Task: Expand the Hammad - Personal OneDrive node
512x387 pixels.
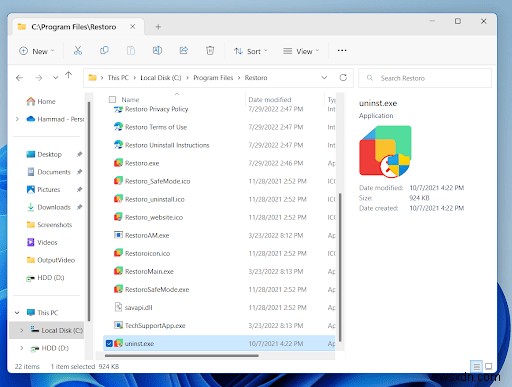Action: point(17,119)
